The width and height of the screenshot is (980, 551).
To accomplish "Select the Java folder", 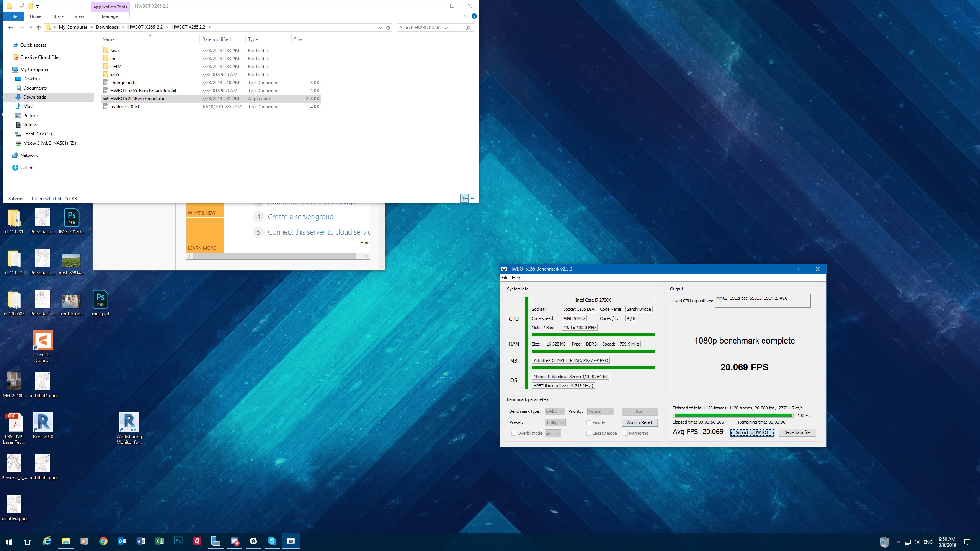I will tap(211, 51).
